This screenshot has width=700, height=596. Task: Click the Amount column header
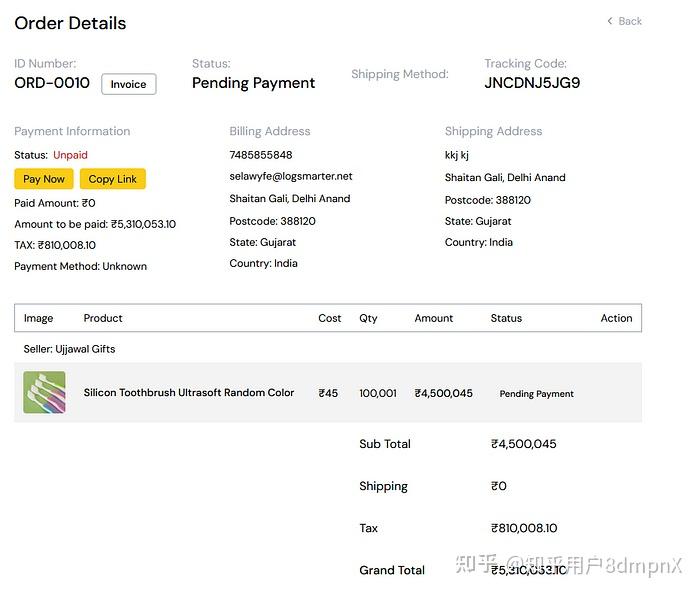point(433,318)
